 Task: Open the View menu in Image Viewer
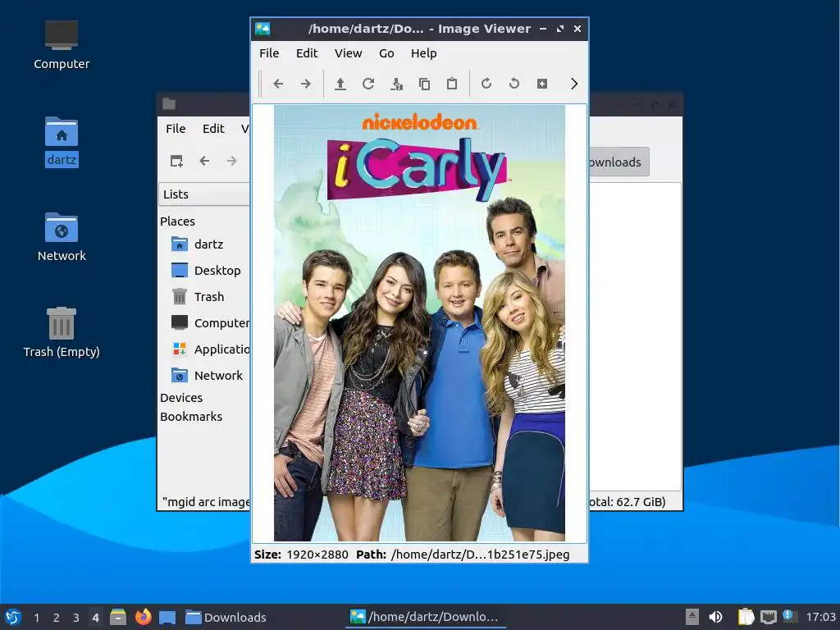pos(348,53)
